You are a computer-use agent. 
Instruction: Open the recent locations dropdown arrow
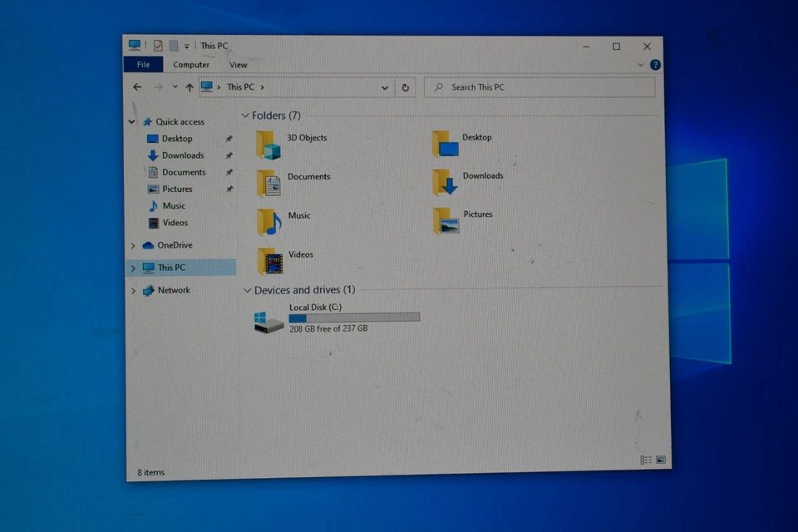tap(175, 87)
